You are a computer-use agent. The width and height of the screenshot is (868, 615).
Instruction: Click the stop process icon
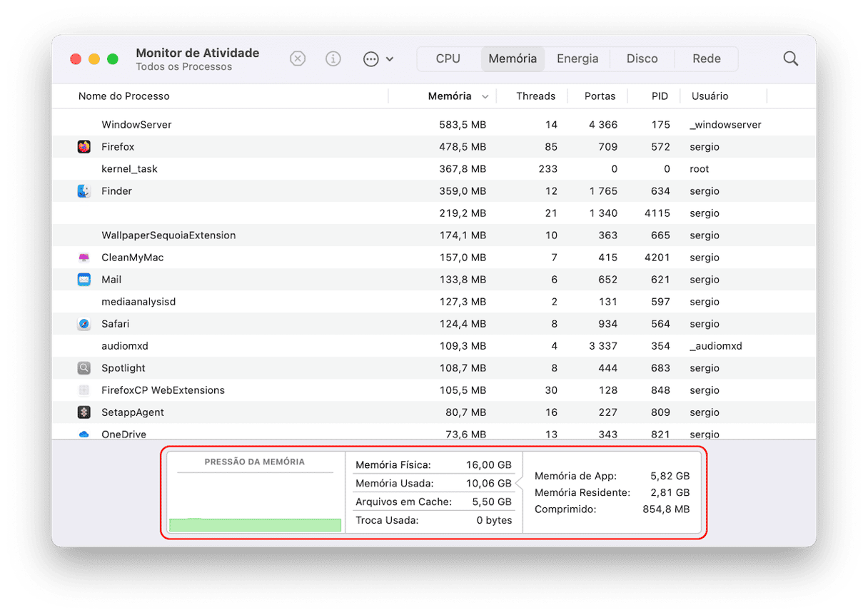(298, 59)
